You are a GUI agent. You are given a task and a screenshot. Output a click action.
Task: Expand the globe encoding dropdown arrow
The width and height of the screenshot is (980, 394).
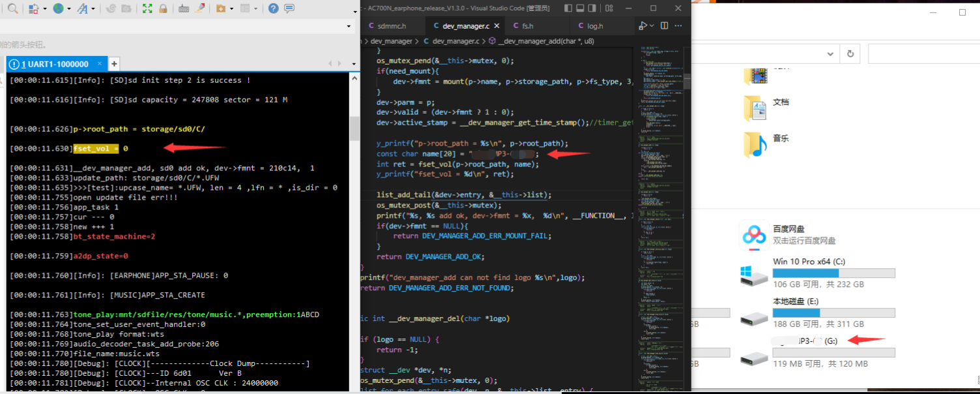pos(68,9)
